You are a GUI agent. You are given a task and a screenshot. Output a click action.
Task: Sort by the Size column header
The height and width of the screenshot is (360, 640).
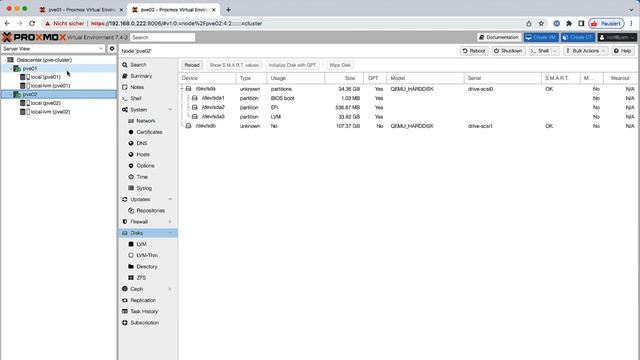[x=344, y=78]
